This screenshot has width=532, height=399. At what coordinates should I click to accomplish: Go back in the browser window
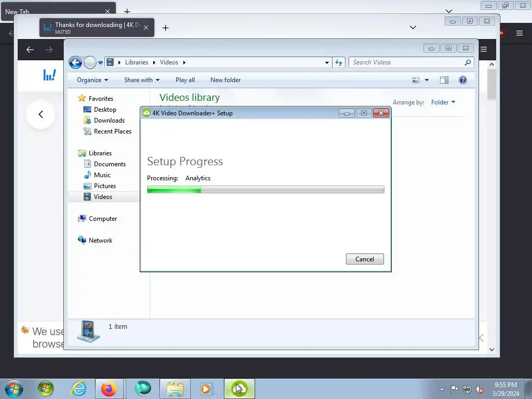pos(30,50)
